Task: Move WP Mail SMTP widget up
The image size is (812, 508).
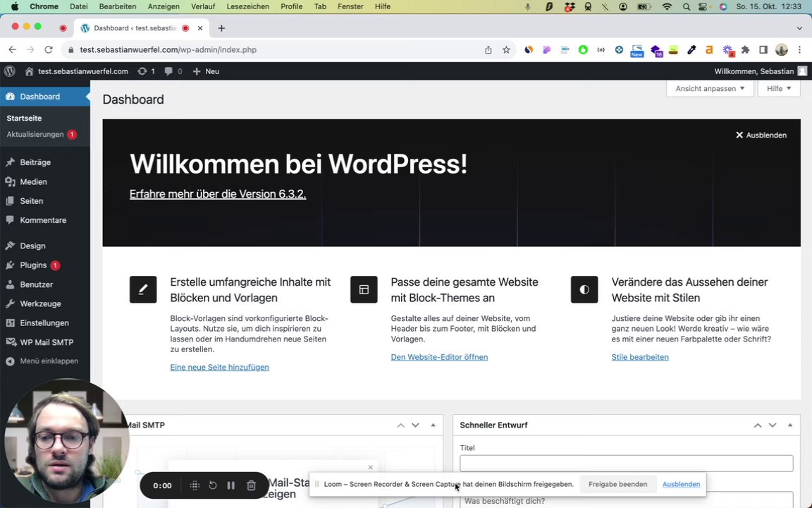Action: tap(401, 425)
